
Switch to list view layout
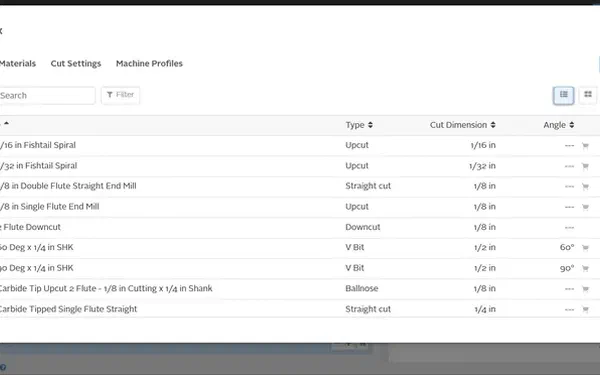(x=563, y=95)
